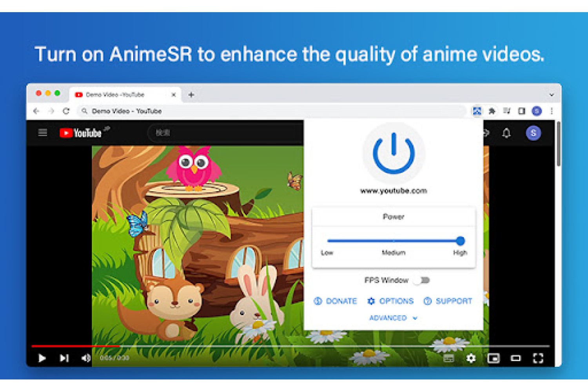Open the Chrome profile avatar
Viewport: 588px width, 392px height.
coord(537,111)
